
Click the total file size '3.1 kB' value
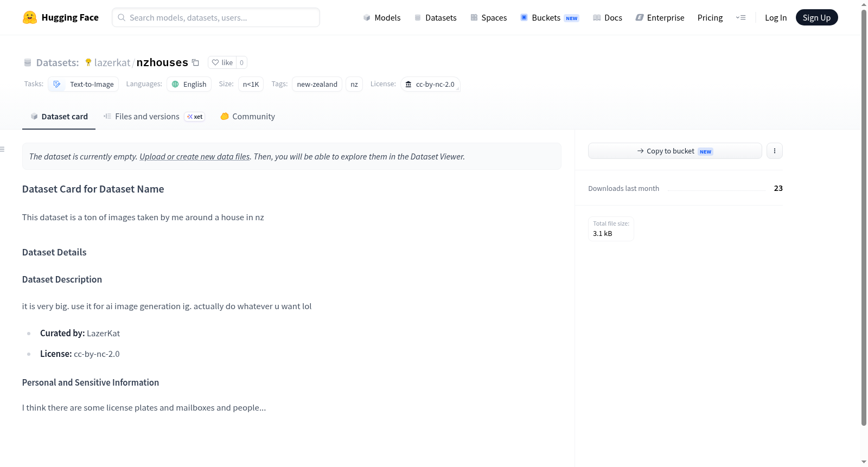coord(602,233)
